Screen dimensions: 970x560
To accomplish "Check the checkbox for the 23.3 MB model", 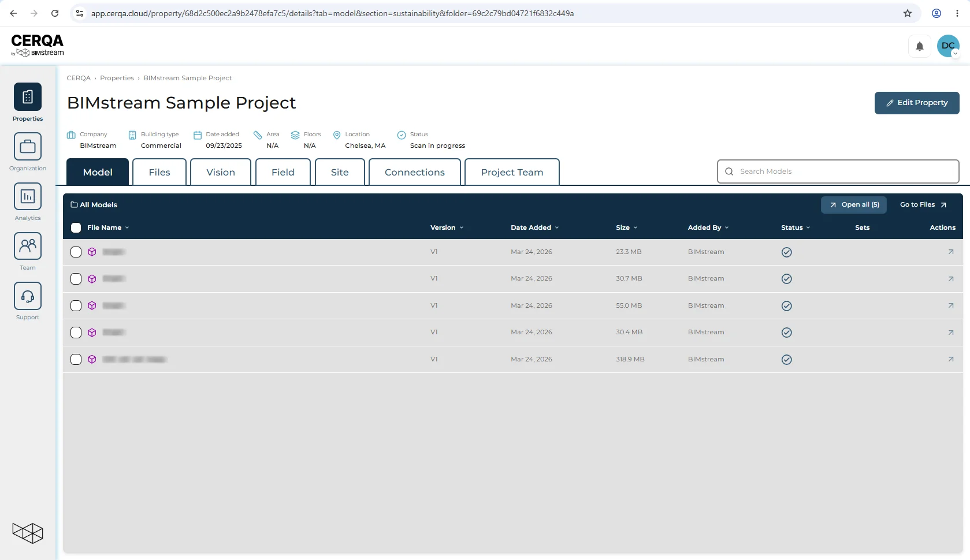I will (x=76, y=252).
